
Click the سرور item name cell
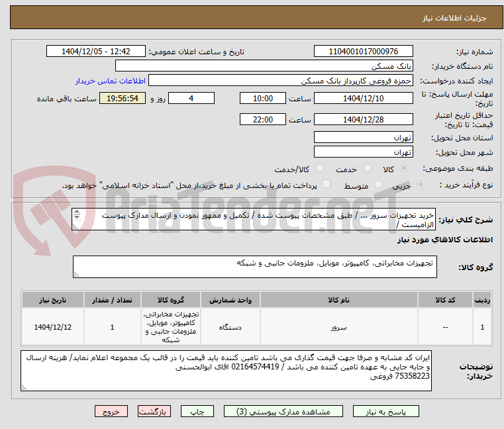tap(339, 327)
